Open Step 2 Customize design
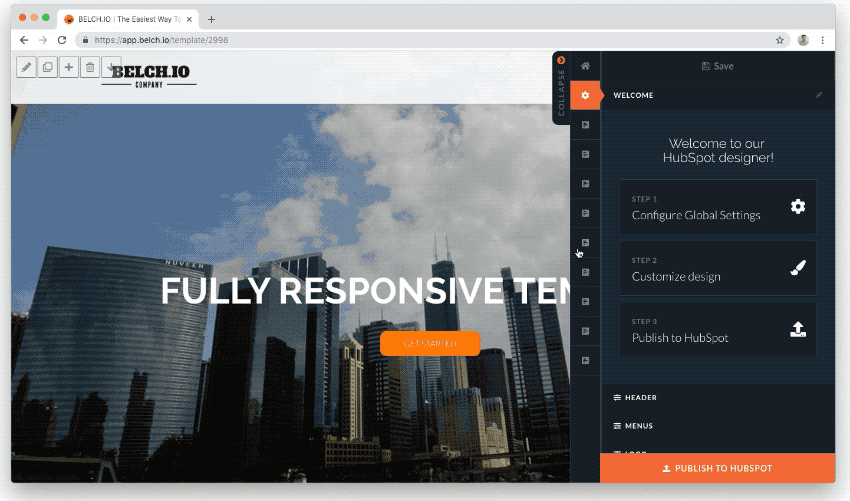850x501 pixels. click(718, 268)
